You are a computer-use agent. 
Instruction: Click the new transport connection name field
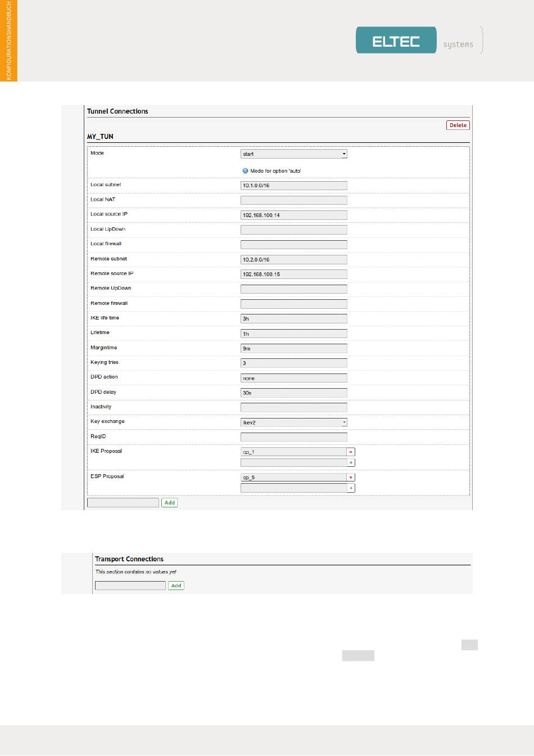pyautogui.click(x=130, y=586)
